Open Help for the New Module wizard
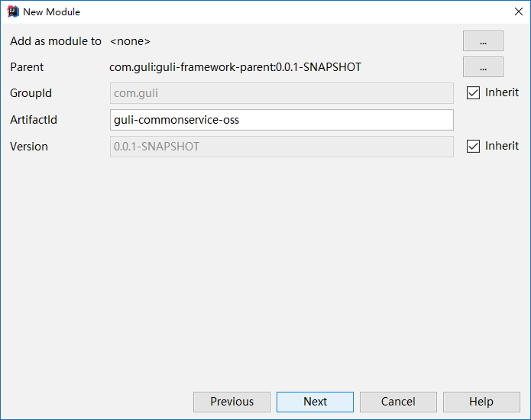The image size is (531, 420). pyautogui.click(x=481, y=402)
